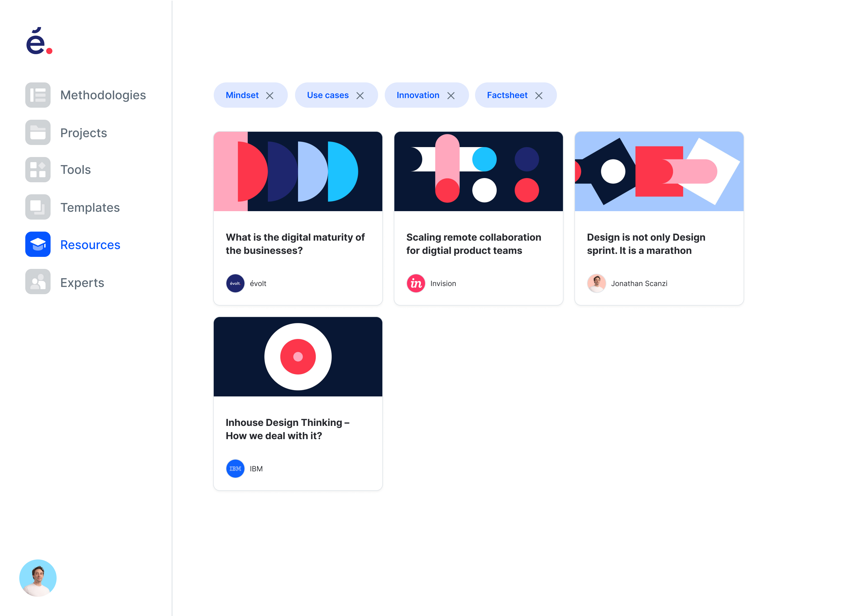Open the Scaling remote collaboration article title
The image size is (867, 616).
[x=473, y=244]
